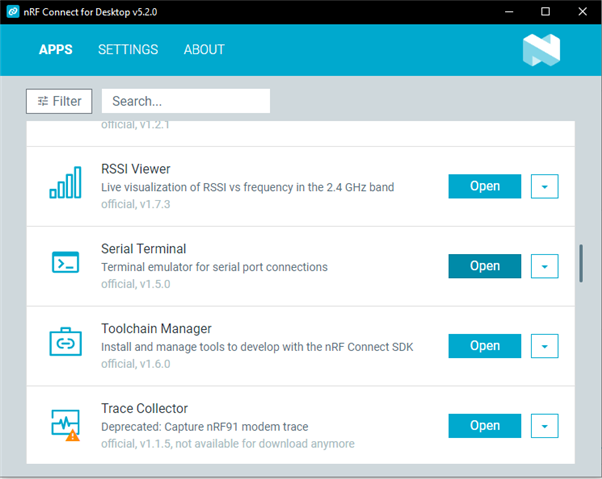The image size is (602, 479).
Task: Open the RSSI Viewer app
Action: tap(485, 187)
